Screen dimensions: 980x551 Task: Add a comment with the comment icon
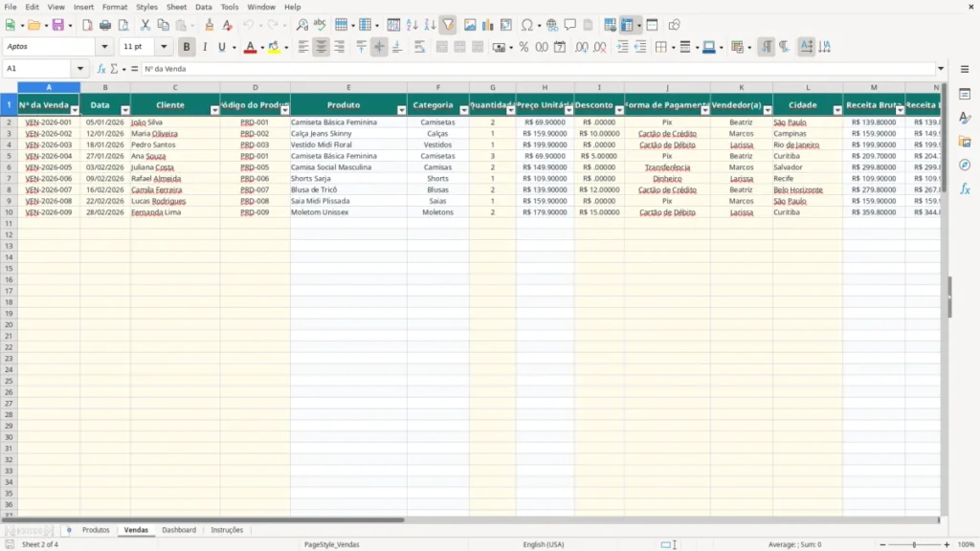(570, 25)
